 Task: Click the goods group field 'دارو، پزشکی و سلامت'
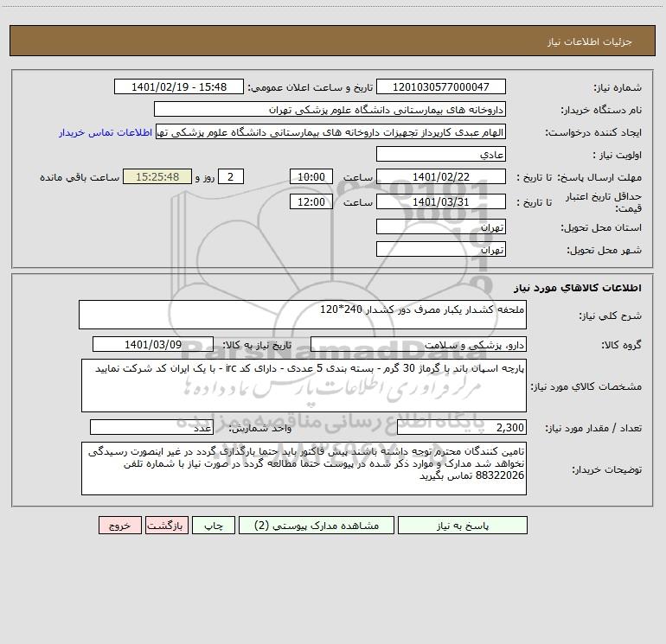[x=419, y=344]
